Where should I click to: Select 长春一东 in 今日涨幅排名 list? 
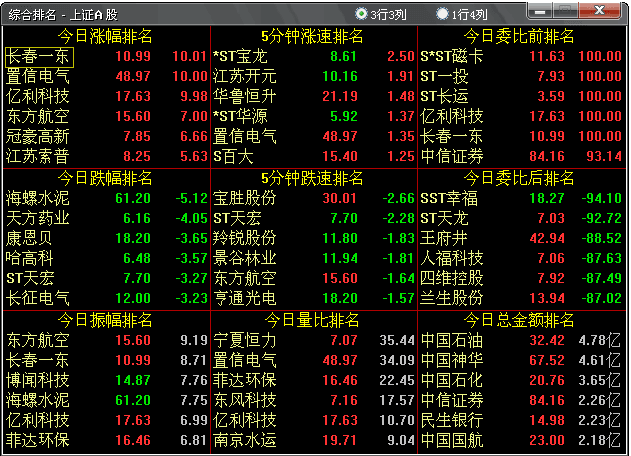pyautogui.click(x=107, y=56)
